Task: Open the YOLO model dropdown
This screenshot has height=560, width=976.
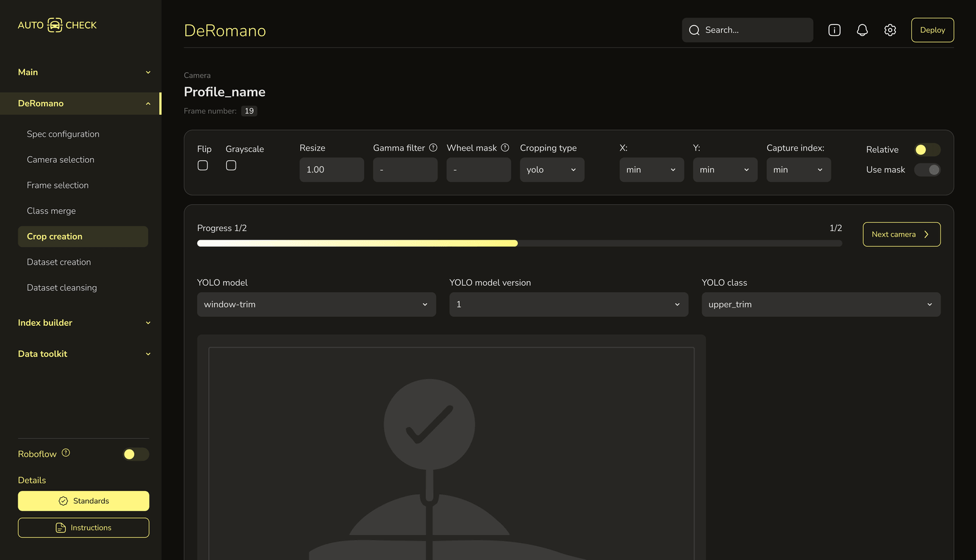Action: point(316,304)
